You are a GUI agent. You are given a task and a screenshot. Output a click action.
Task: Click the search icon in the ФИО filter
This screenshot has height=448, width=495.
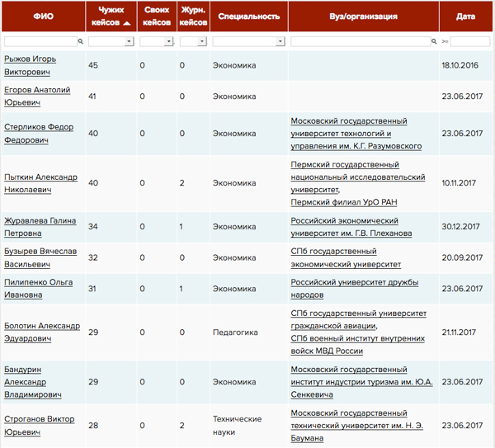[80, 40]
